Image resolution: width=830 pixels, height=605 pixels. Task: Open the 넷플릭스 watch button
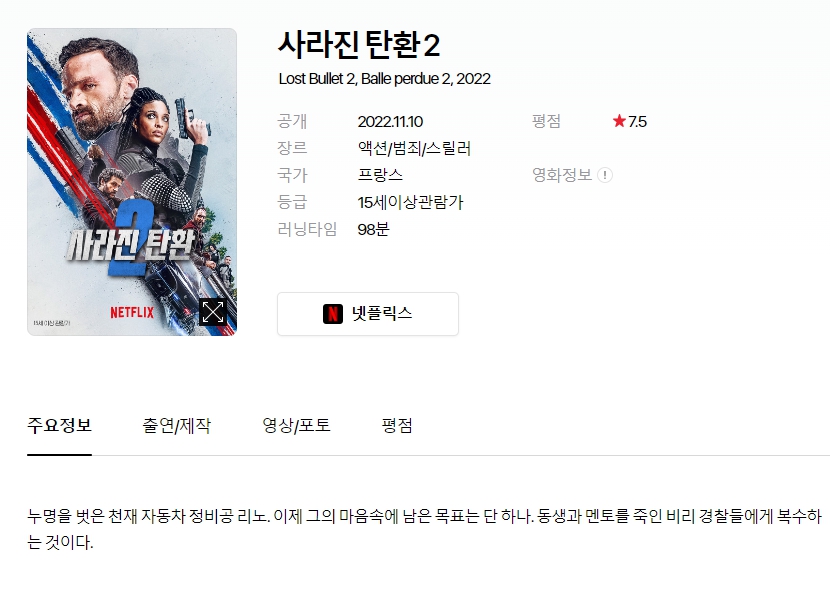tap(368, 314)
